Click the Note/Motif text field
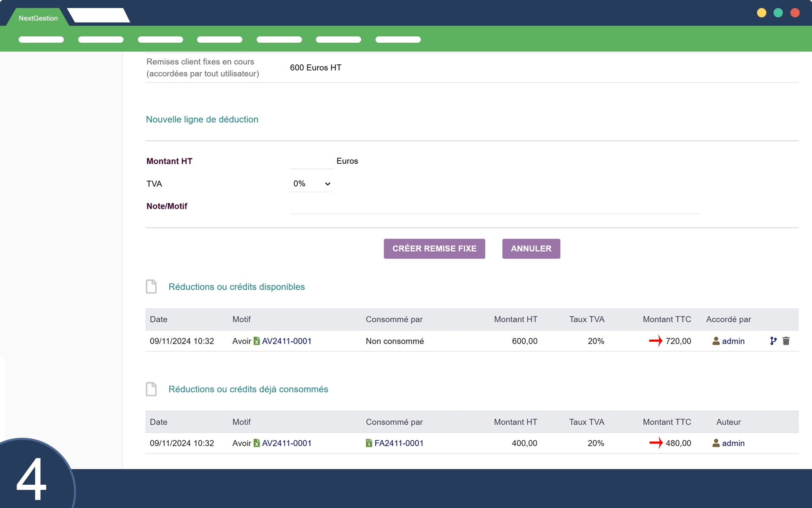The width and height of the screenshot is (812, 508). pos(495,206)
